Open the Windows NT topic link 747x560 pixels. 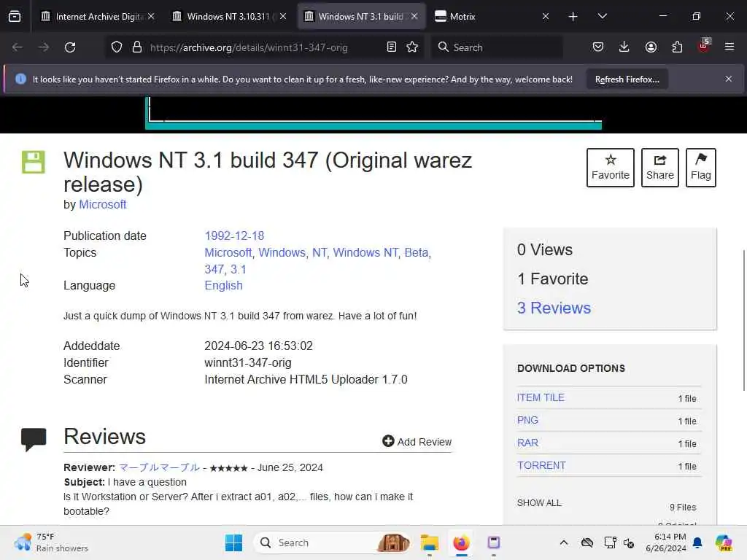point(365,253)
